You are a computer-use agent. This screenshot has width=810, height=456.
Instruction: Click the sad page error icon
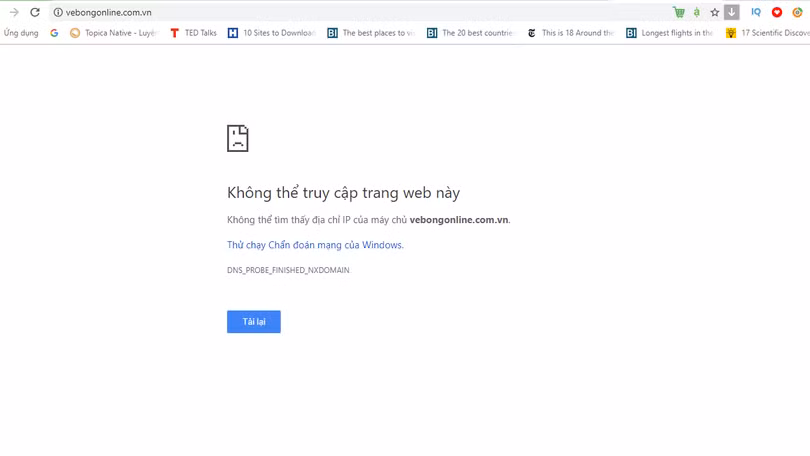(x=238, y=138)
